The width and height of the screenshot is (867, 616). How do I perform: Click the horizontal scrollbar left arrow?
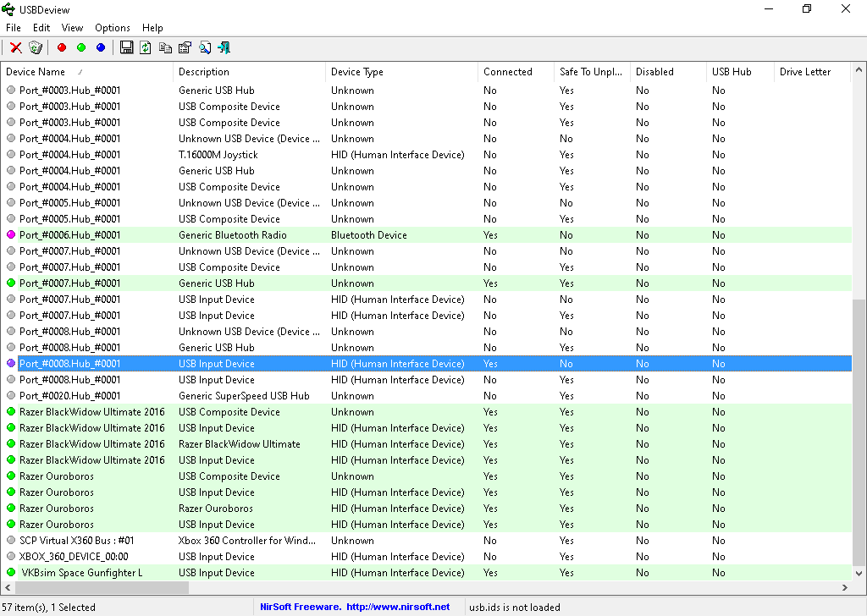coord(8,588)
